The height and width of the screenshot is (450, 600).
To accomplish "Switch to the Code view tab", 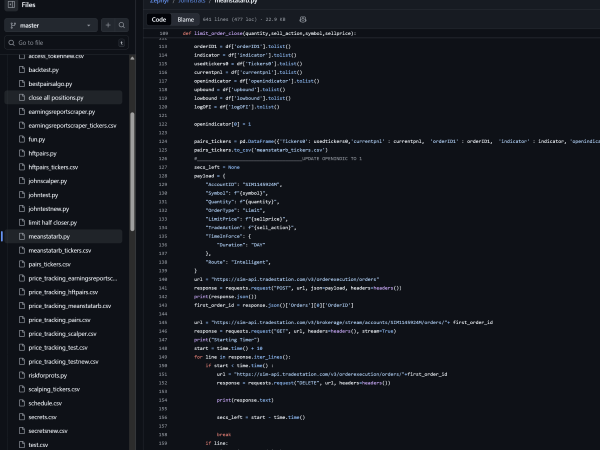I will click(159, 19).
